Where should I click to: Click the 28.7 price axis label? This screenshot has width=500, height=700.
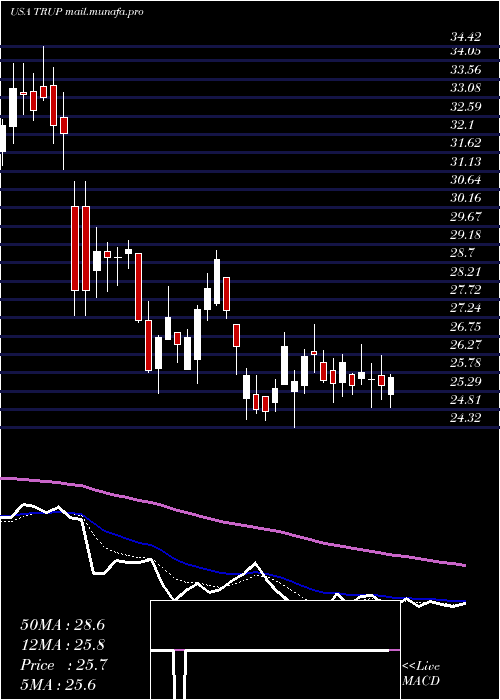point(462,253)
